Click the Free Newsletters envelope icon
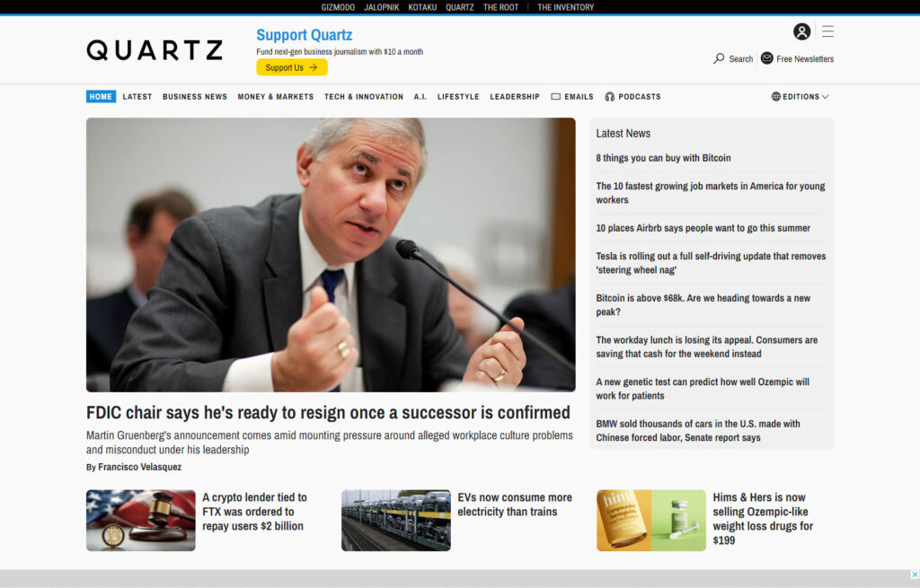 [x=767, y=58]
